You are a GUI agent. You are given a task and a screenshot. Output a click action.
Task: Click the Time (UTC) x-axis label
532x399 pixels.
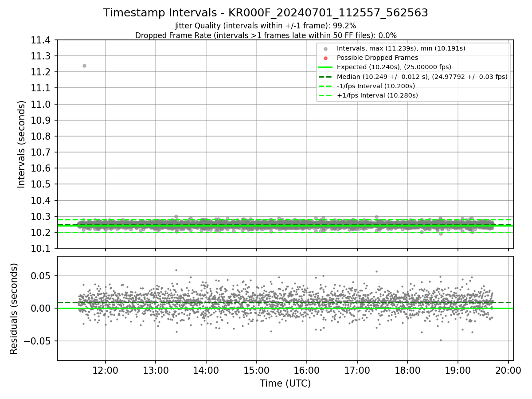tap(285, 383)
